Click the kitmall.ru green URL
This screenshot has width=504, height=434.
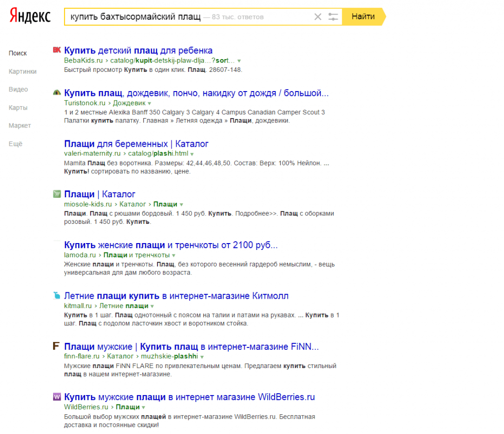point(78,306)
